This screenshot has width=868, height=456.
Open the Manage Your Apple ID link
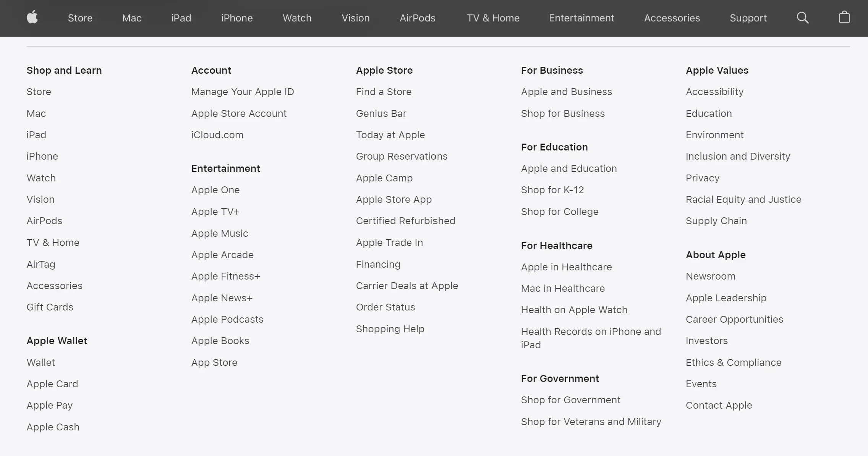[x=243, y=92]
